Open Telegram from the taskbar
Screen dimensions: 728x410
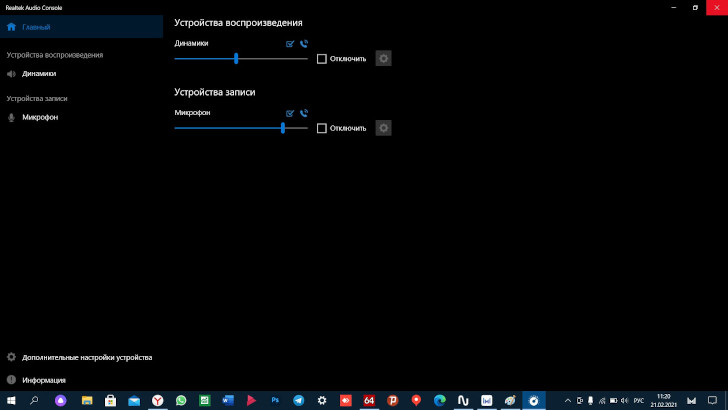pos(298,400)
